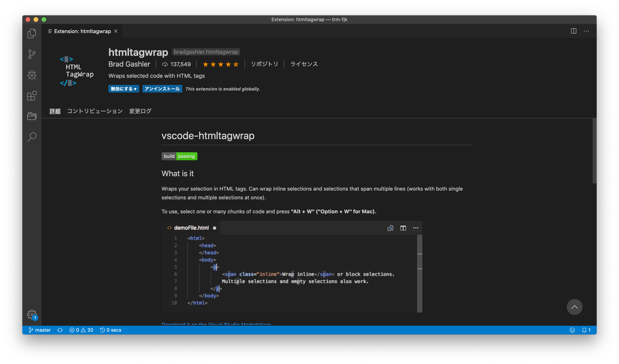Click the feedback smiley icon
This screenshot has width=619, height=364.
pyautogui.click(x=572, y=330)
